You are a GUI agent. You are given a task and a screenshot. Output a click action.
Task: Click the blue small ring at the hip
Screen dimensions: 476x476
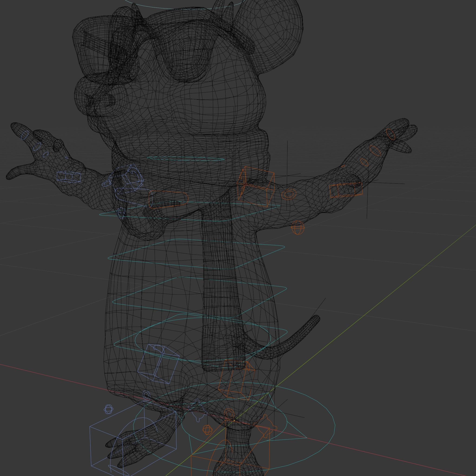pyautogui.click(x=146, y=396)
